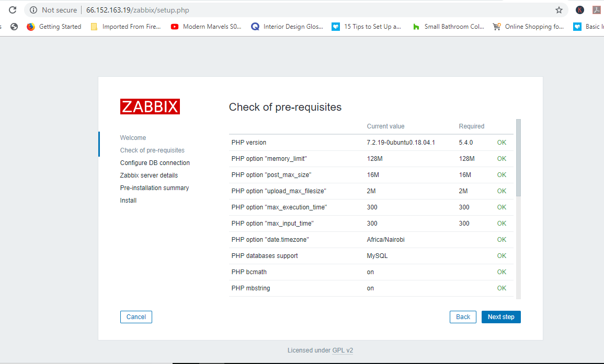604x364 pixels.
Task: Click the PHP bcmath label
Action: tap(249, 272)
